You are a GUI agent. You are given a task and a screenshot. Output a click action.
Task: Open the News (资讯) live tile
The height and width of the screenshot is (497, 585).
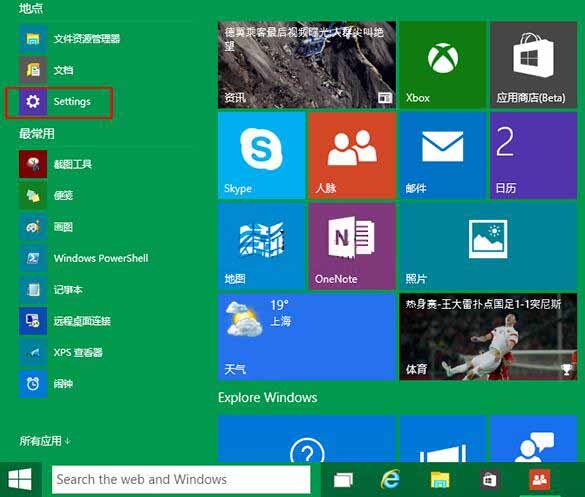click(x=307, y=65)
